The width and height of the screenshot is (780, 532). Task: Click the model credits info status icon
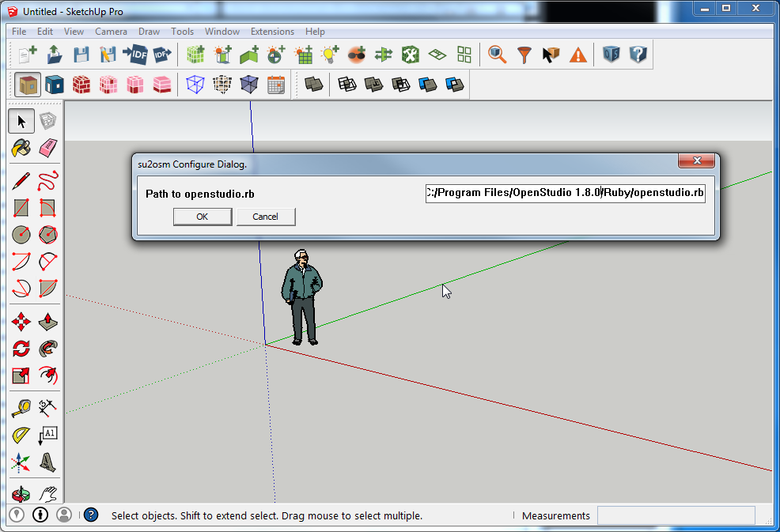tap(40, 515)
